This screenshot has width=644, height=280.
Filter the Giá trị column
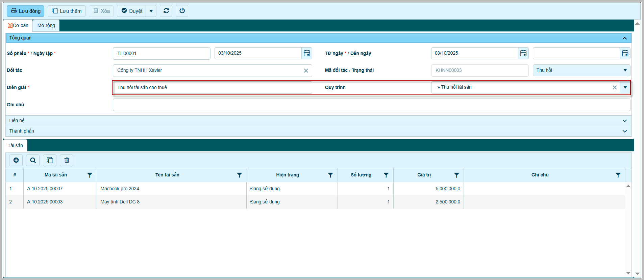click(x=456, y=175)
